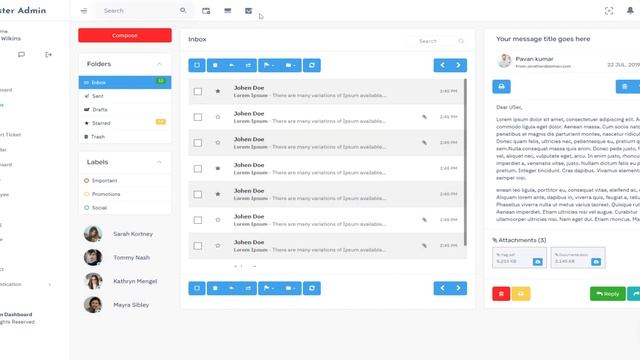Viewport: 640px width, 360px height.
Task: Collapse the Folders panel chevron
Action: (x=159, y=64)
